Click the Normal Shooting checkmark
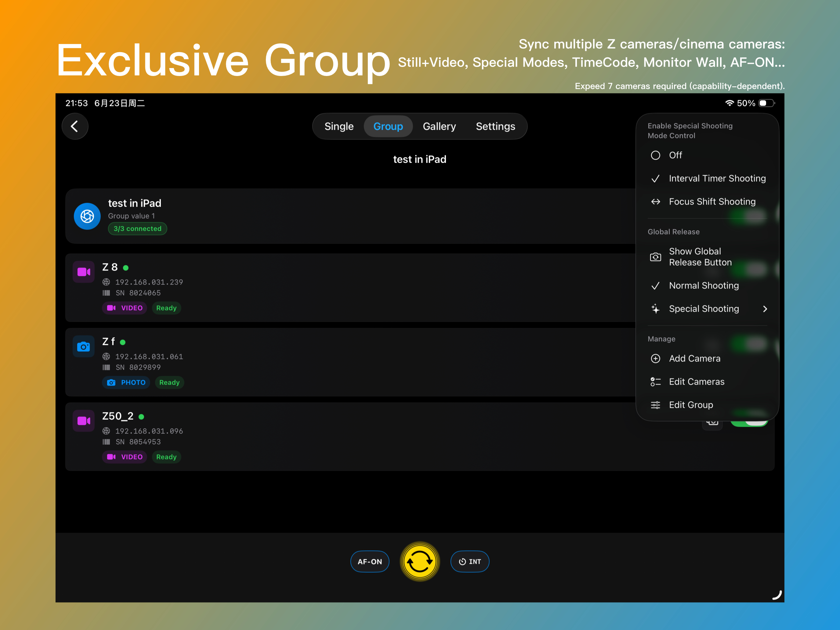 655,286
